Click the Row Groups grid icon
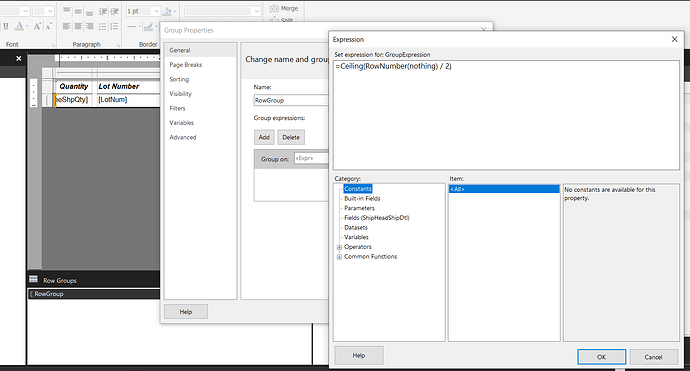 (x=33, y=279)
